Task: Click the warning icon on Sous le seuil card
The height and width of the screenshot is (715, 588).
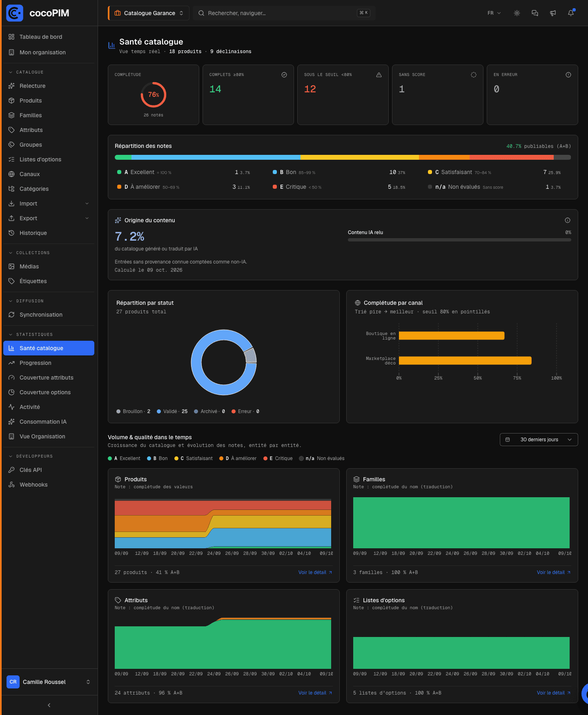Action: pos(379,75)
